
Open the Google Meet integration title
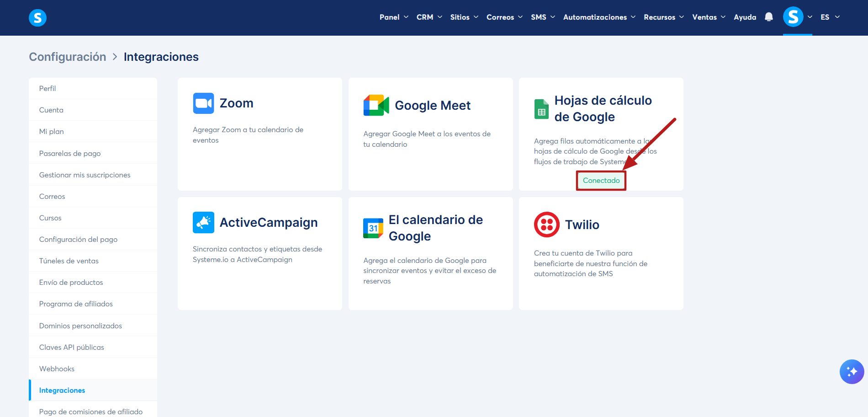(x=433, y=106)
